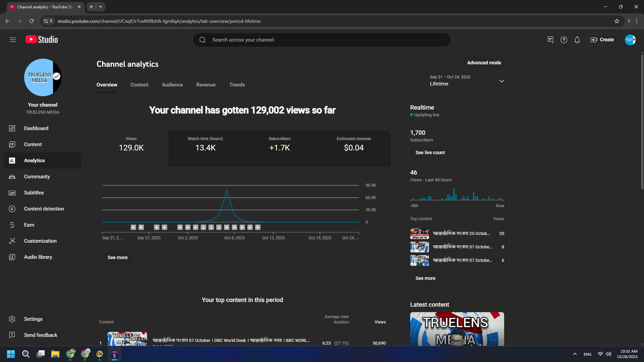Click the Advanced mode button
The width and height of the screenshot is (644, 362).
pyautogui.click(x=484, y=63)
